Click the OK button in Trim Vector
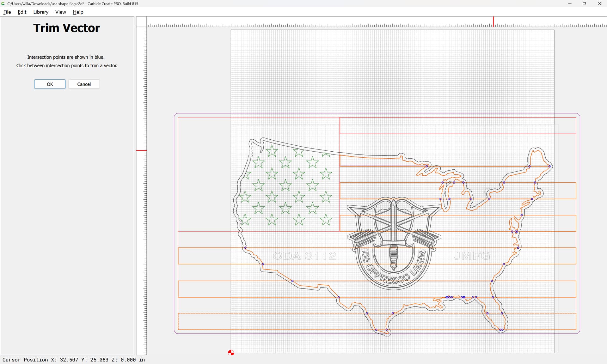Screen dimensions: 607x364 click(x=50, y=84)
